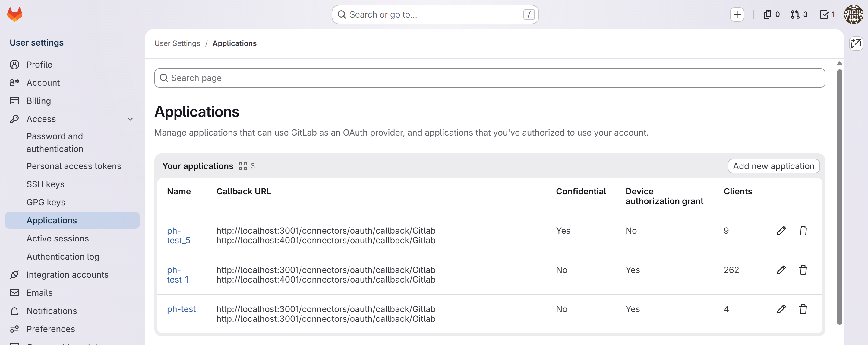Click the Billing card icon
Viewport: 868px width, 345px height.
(14, 101)
